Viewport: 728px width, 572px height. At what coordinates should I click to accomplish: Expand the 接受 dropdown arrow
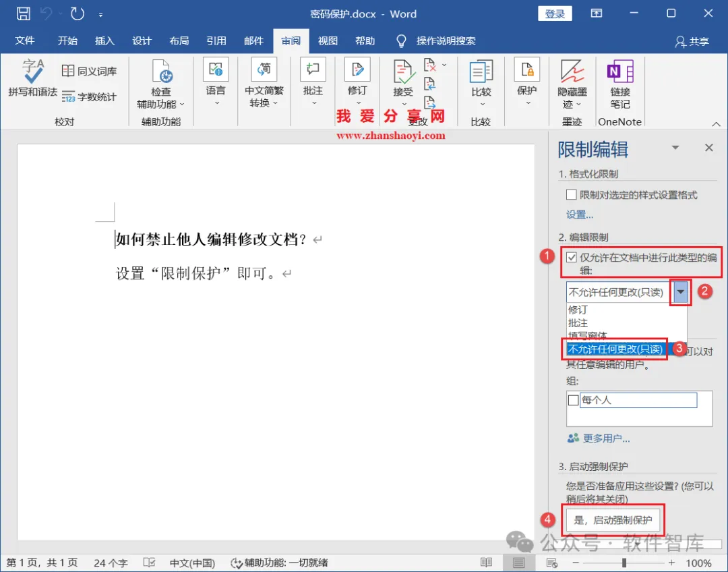click(404, 104)
